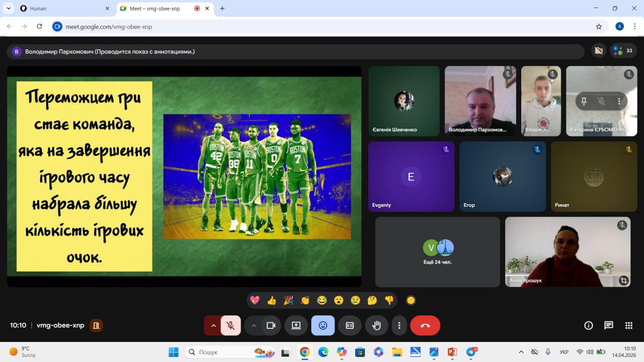The image size is (644, 362).
Task: Expand video settings arrow next to camera
Action: click(254, 325)
